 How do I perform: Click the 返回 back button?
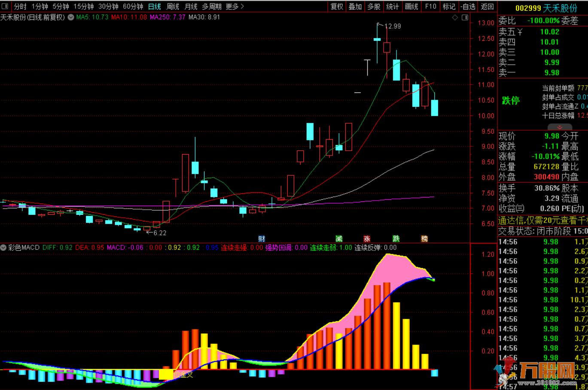[487, 6]
